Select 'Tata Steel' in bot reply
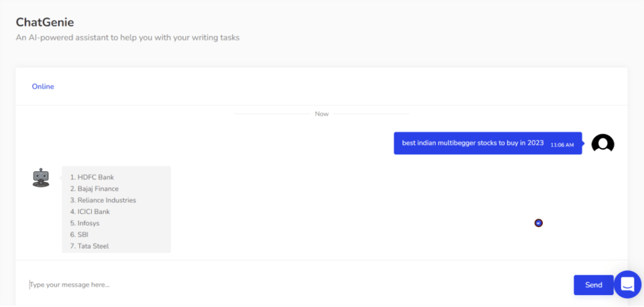Image resolution: width=644 pixels, height=307 pixels. click(x=92, y=246)
